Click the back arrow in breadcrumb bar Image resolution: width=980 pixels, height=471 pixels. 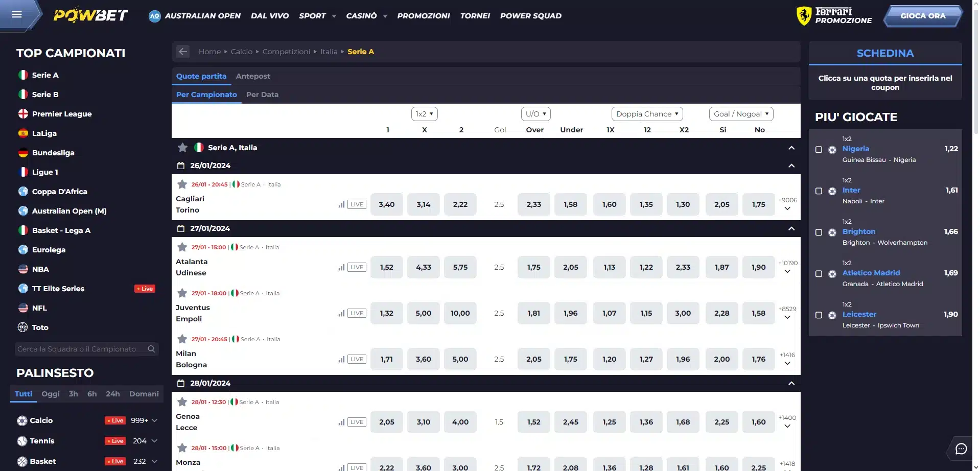point(183,52)
